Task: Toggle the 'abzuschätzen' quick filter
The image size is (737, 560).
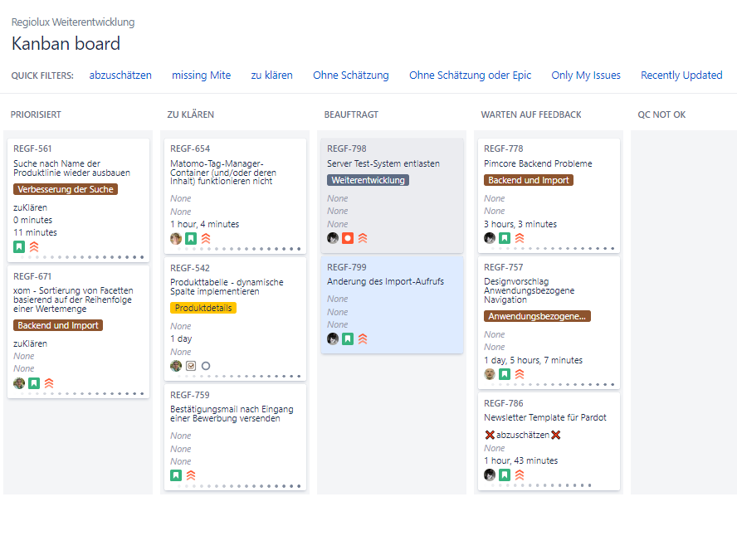Action: [x=120, y=75]
